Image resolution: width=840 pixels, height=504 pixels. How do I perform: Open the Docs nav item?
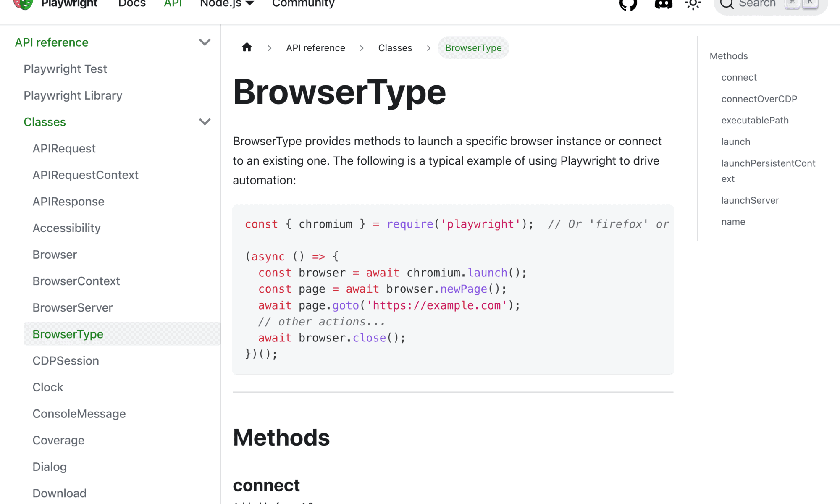pyautogui.click(x=132, y=3)
